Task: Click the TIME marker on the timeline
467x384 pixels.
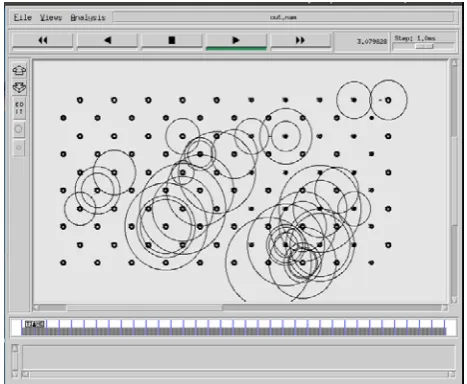Action: 35,324
